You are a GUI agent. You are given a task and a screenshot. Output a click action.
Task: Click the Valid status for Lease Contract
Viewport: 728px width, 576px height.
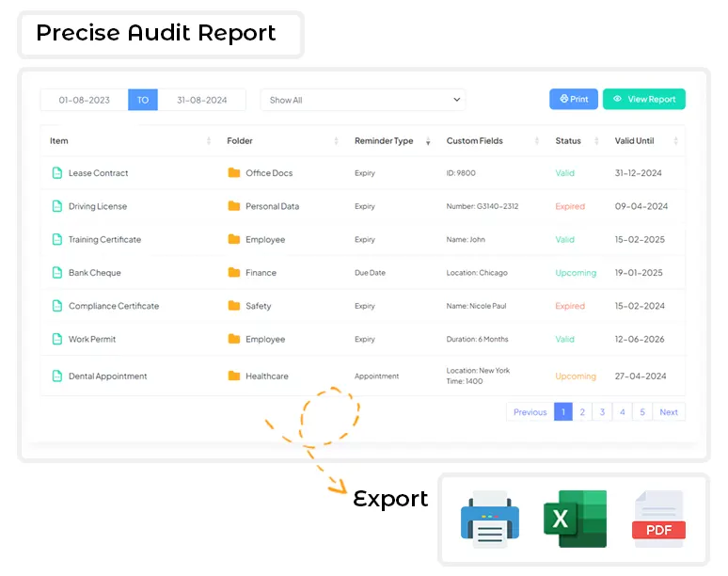(564, 173)
